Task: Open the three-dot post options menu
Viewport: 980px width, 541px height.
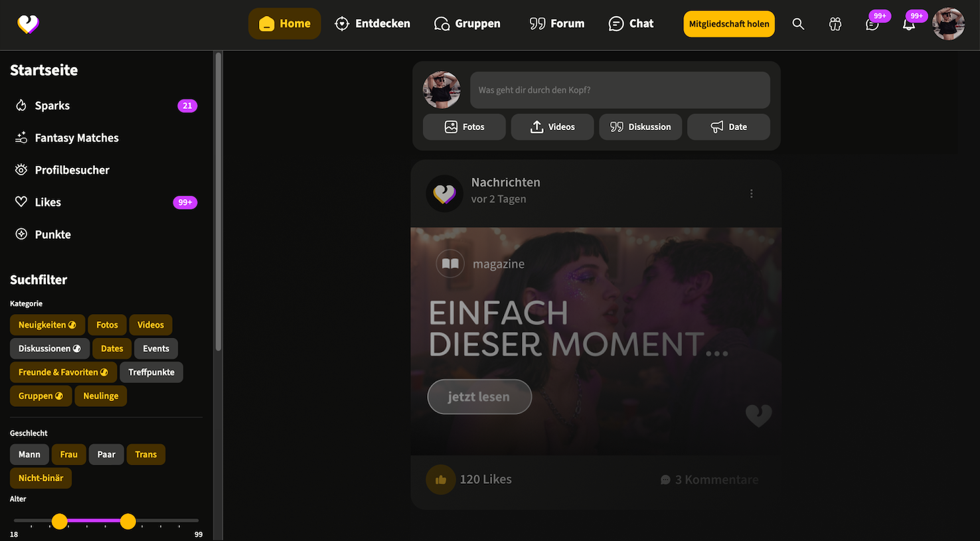Action: (752, 194)
